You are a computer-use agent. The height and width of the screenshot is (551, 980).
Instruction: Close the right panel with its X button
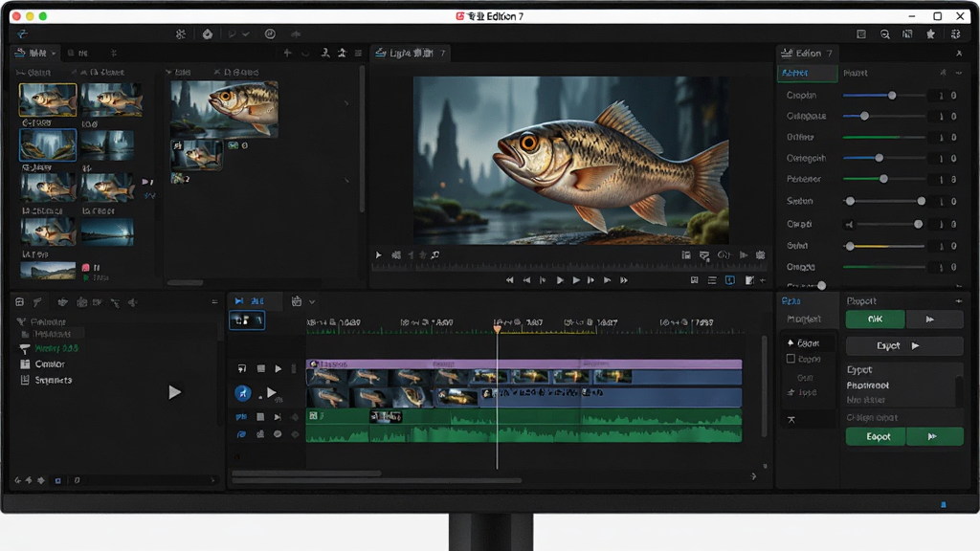[959, 54]
